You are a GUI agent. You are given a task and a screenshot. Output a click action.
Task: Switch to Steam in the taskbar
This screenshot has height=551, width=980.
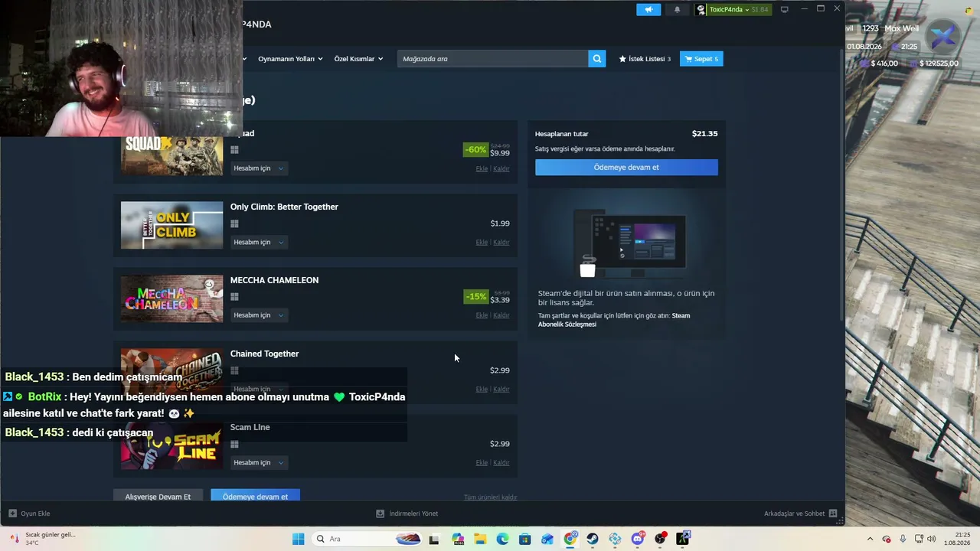(593, 539)
